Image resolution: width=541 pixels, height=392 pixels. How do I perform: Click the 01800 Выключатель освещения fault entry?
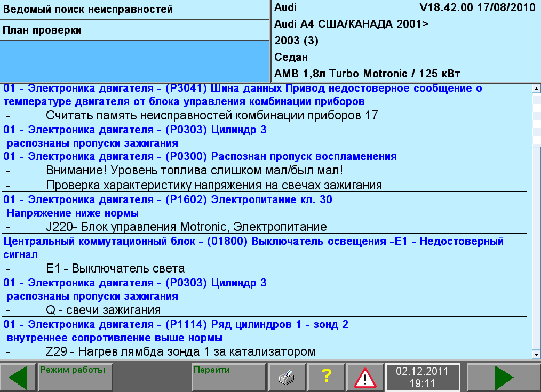click(253, 248)
